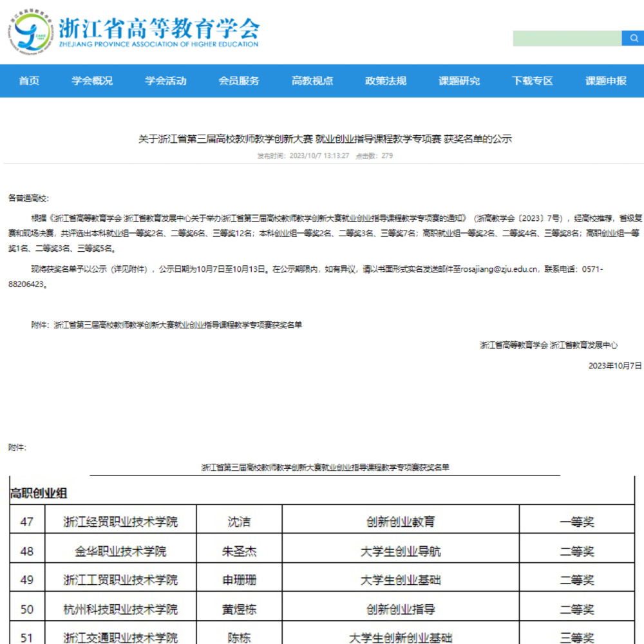The width and height of the screenshot is (644, 644).
Task: Click the name 申珊珊
Action: (x=239, y=580)
